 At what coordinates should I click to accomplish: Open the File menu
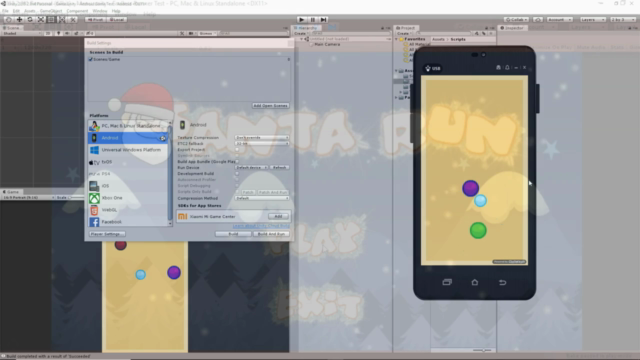(x=5, y=11)
